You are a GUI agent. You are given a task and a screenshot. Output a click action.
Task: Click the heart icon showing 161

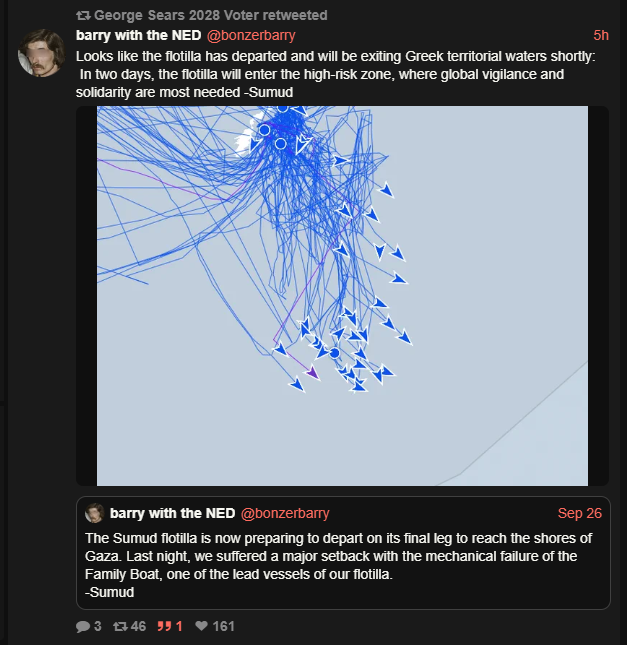click(x=201, y=626)
